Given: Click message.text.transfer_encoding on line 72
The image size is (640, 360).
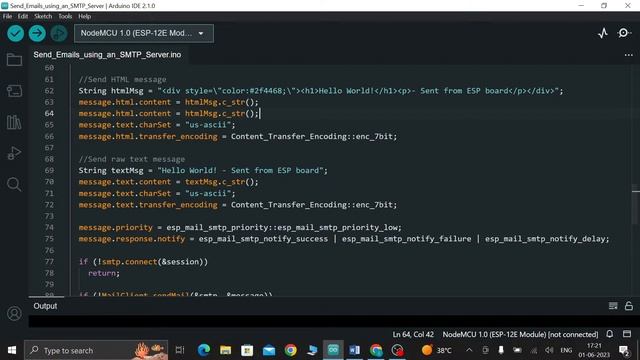Looking at the screenshot, I should tap(148, 204).
